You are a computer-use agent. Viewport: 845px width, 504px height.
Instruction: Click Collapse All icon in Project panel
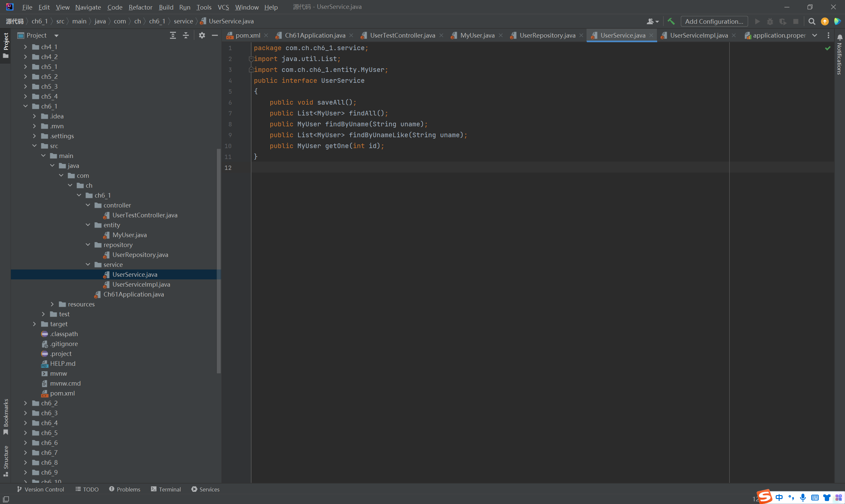[x=186, y=35]
